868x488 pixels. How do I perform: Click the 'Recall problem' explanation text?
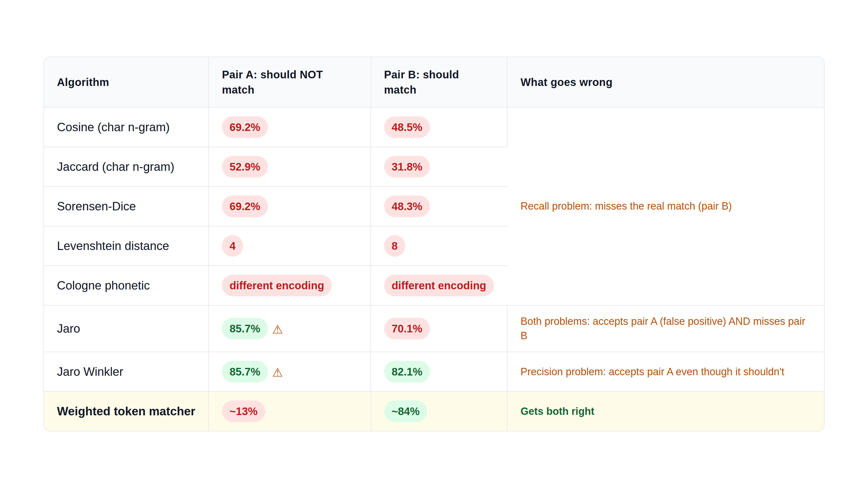click(x=626, y=206)
